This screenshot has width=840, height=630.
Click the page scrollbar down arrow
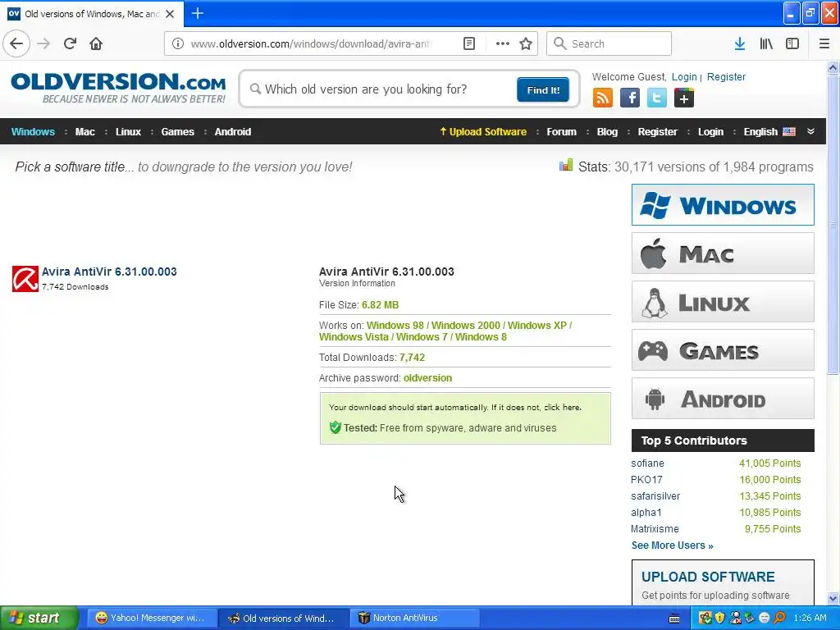pos(833,598)
